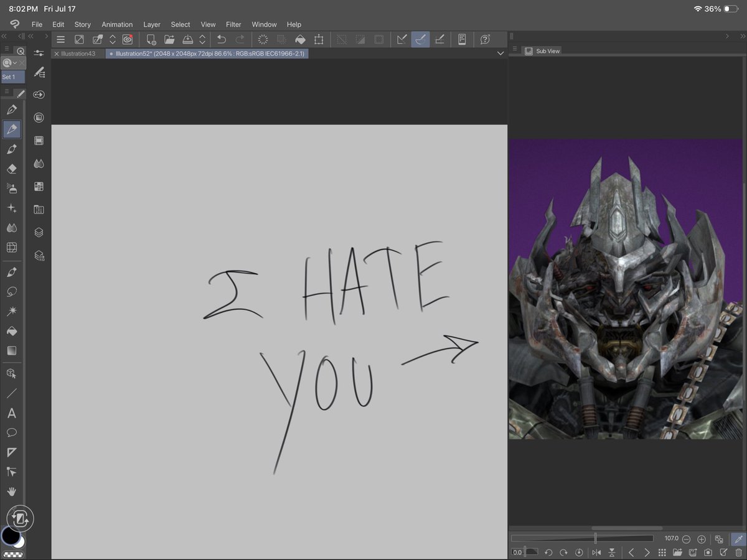Select the Balloon tool
Viewport: 747px width, 560px height.
[x=11, y=432]
